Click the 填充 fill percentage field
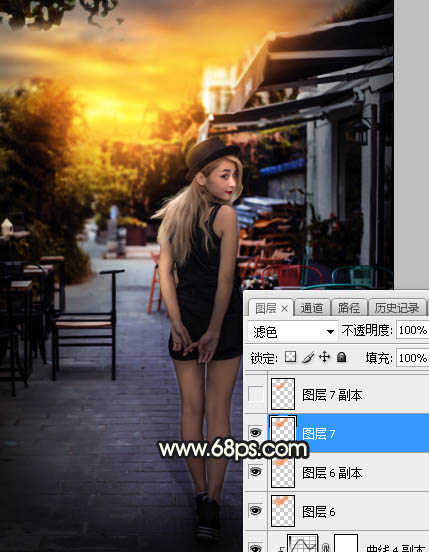The image size is (429, 552). 412,358
